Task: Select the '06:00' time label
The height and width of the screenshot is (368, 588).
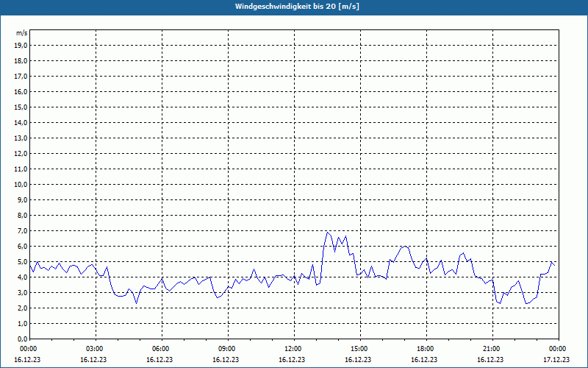Action: click(x=160, y=349)
